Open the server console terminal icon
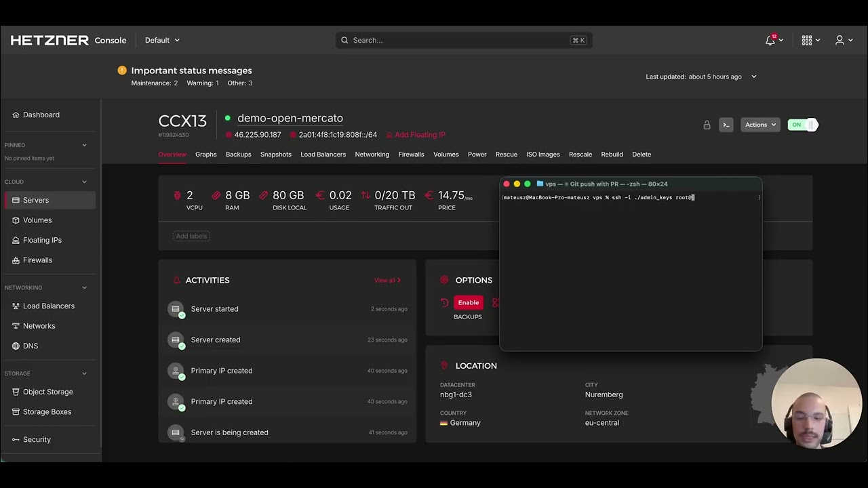 [726, 125]
